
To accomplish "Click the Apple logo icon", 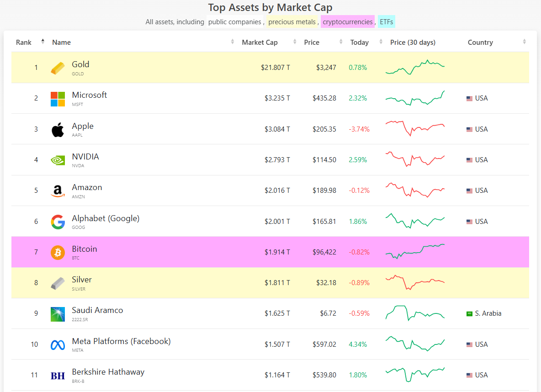I will pos(58,130).
